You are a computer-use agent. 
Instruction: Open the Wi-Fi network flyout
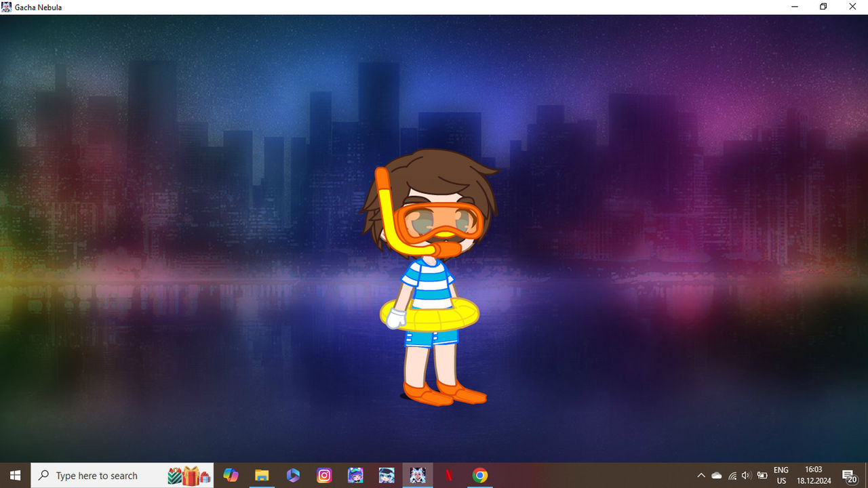tap(732, 475)
